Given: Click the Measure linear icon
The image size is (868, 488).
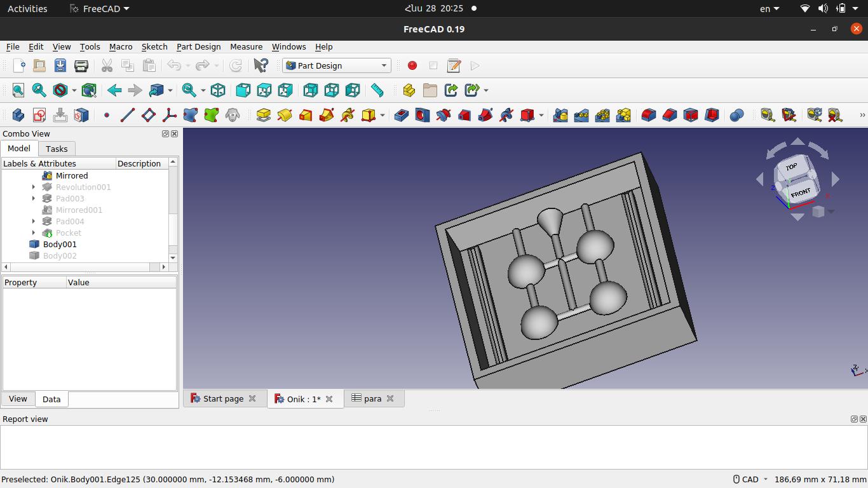Looking at the screenshot, I should click(x=768, y=115).
